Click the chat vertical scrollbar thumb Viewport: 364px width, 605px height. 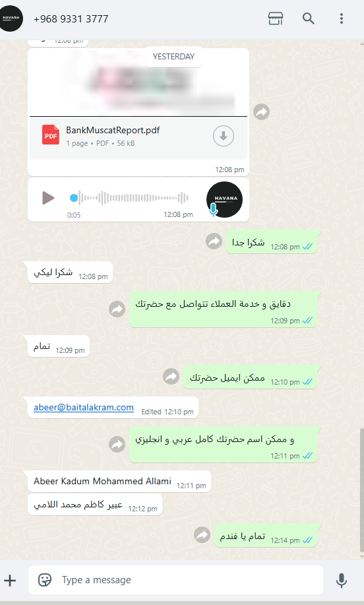pos(361,490)
